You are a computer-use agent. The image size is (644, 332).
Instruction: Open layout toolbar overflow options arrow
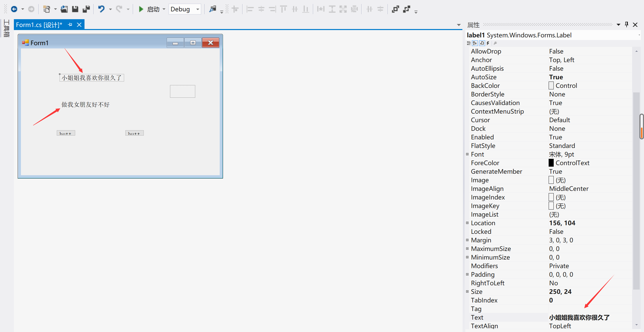click(x=416, y=12)
